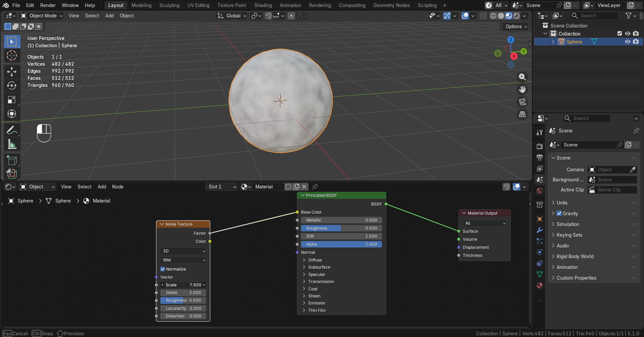This screenshot has width=644, height=337.
Task: Open the Material properties tab icon
Action: pos(540,285)
